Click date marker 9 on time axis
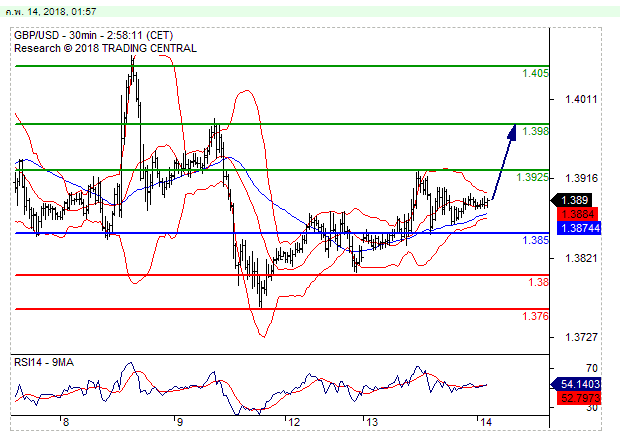Screen dimensions: 620x441 (x=180, y=422)
